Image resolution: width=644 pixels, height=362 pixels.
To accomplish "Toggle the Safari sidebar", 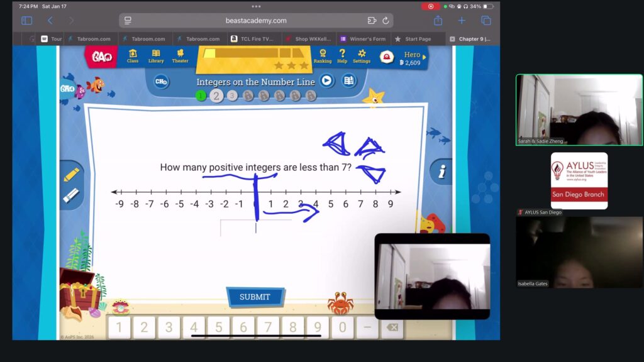I will click(x=26, y=21).
